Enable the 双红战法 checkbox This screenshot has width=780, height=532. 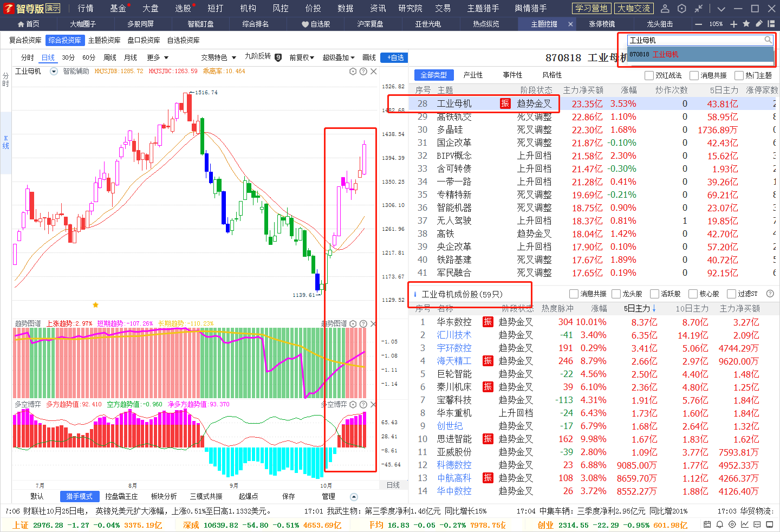click(649, 75)
